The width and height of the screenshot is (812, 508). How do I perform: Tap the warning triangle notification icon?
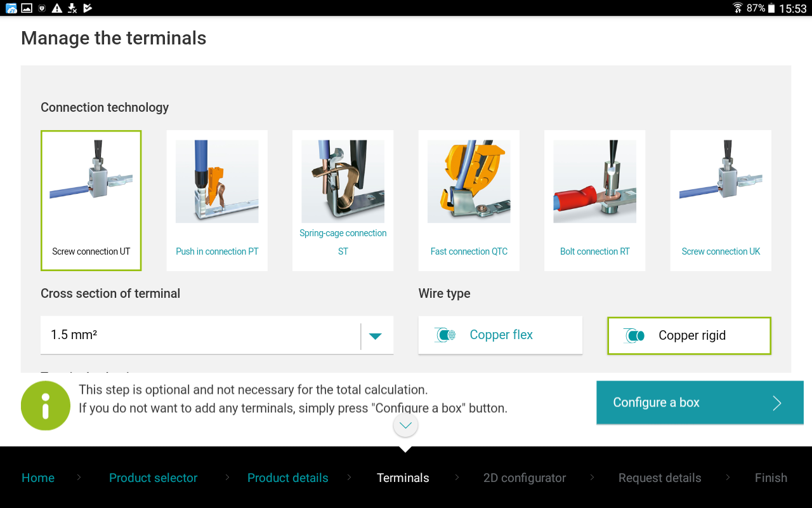[x=57, y=8]
